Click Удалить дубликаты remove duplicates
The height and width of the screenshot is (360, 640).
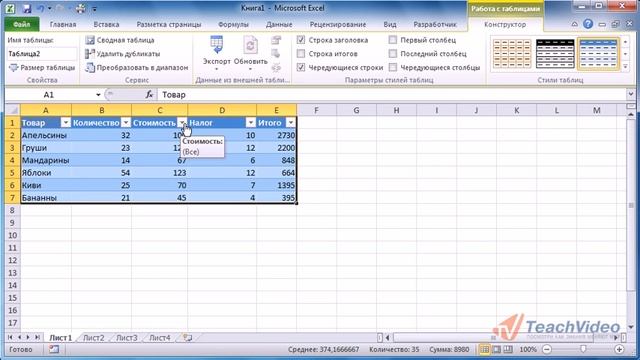[123, 53]
